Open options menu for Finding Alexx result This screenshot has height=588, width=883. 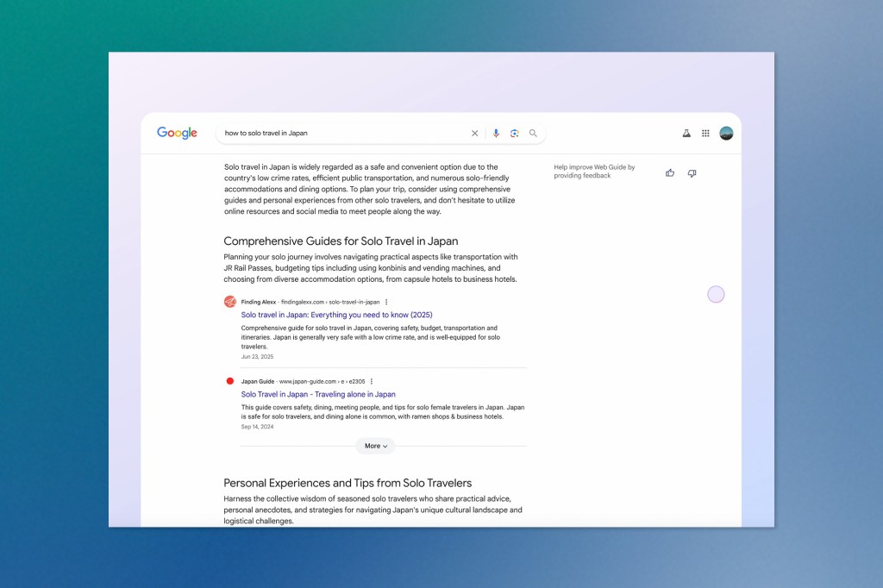(386, 303)
